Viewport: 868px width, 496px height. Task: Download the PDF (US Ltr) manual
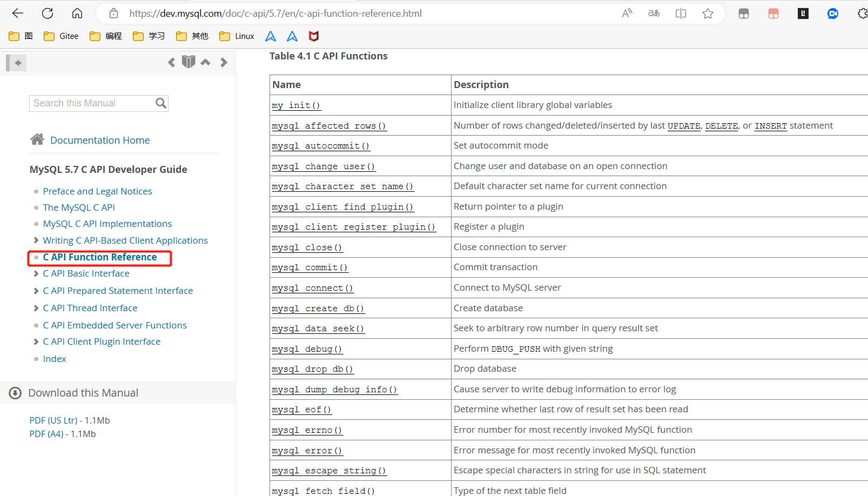point(53,420)
